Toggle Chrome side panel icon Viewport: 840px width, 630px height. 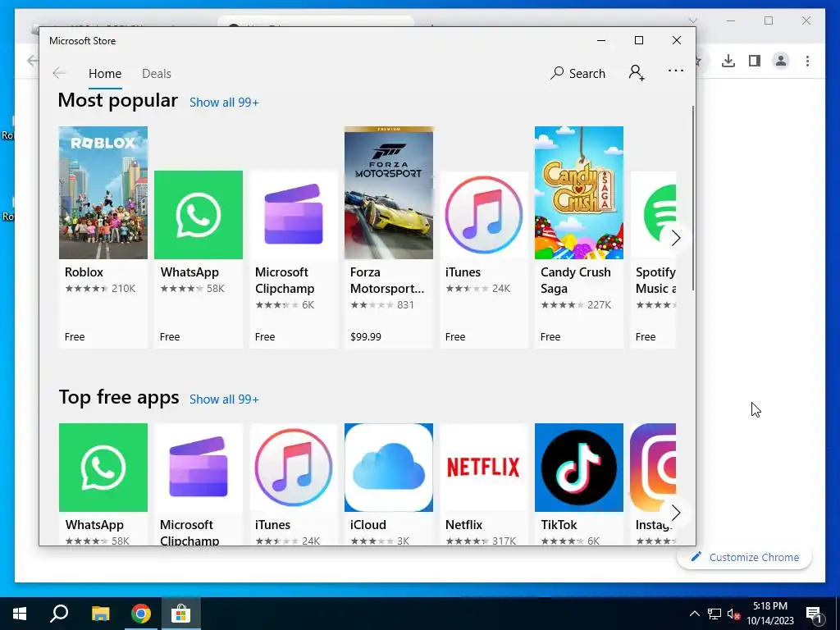pyautogui.click(x=755, y=61)
